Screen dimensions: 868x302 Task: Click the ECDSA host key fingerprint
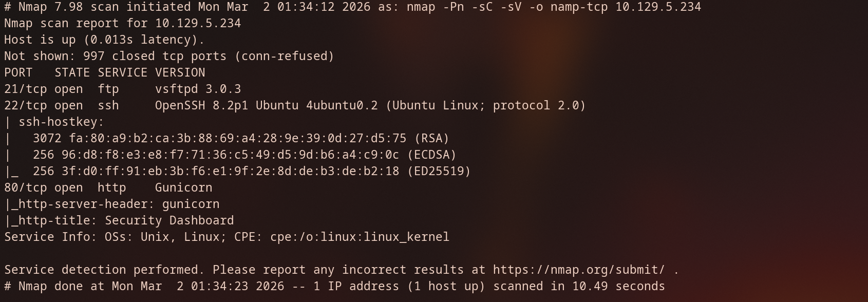coord(230,155)
